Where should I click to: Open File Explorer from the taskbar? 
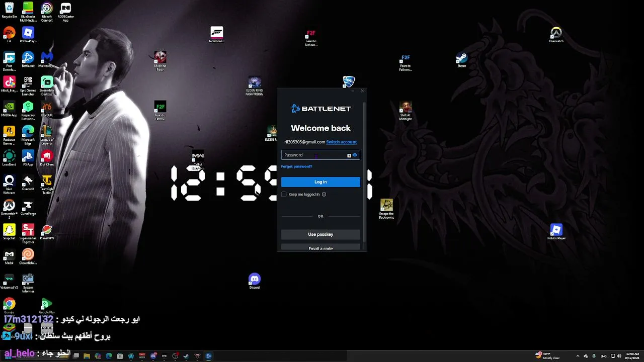click(x=87, y=356)
